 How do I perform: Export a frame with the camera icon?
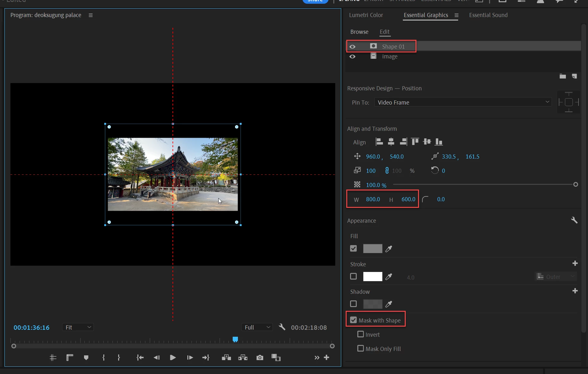tap(260, 358)
